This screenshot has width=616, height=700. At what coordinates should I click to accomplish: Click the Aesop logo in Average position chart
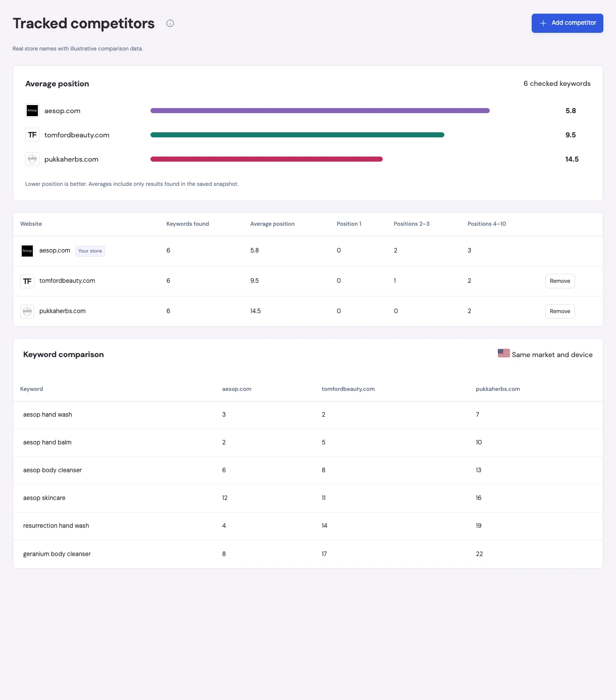click(x=32, y=111)
